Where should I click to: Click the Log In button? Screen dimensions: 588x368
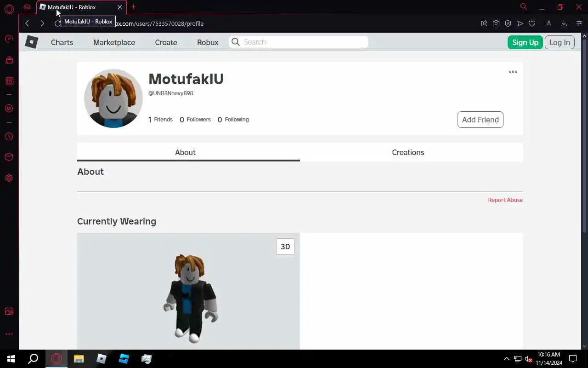point(560,42)
